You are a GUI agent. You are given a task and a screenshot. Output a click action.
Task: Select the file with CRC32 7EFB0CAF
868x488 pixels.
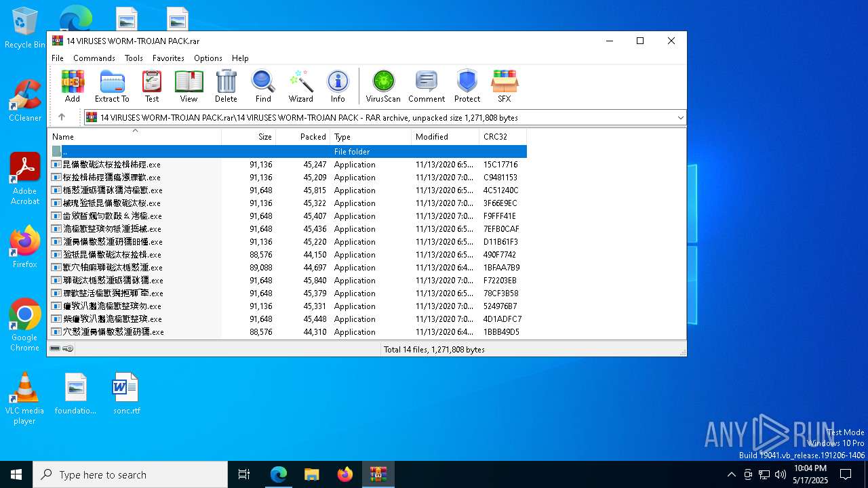click(288, 229)
